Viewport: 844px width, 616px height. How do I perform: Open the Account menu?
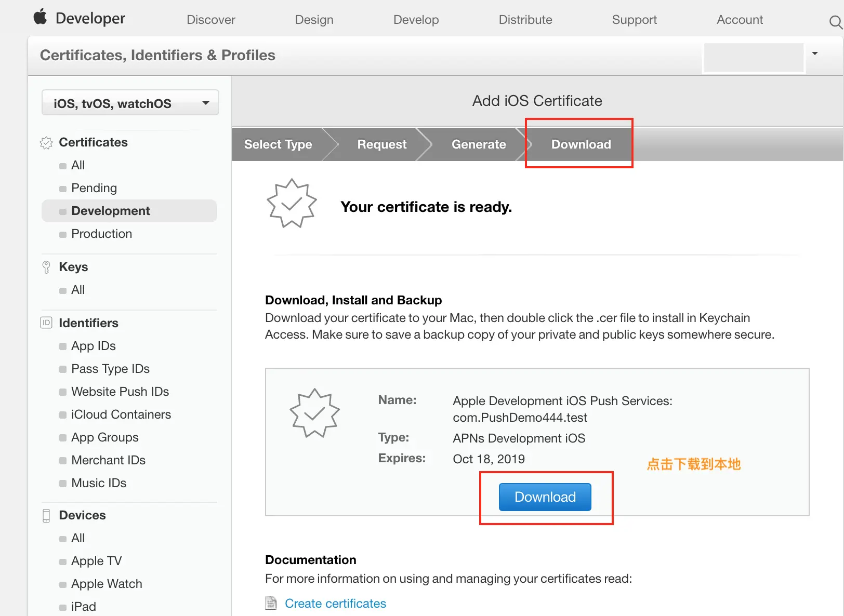[740, 20]
